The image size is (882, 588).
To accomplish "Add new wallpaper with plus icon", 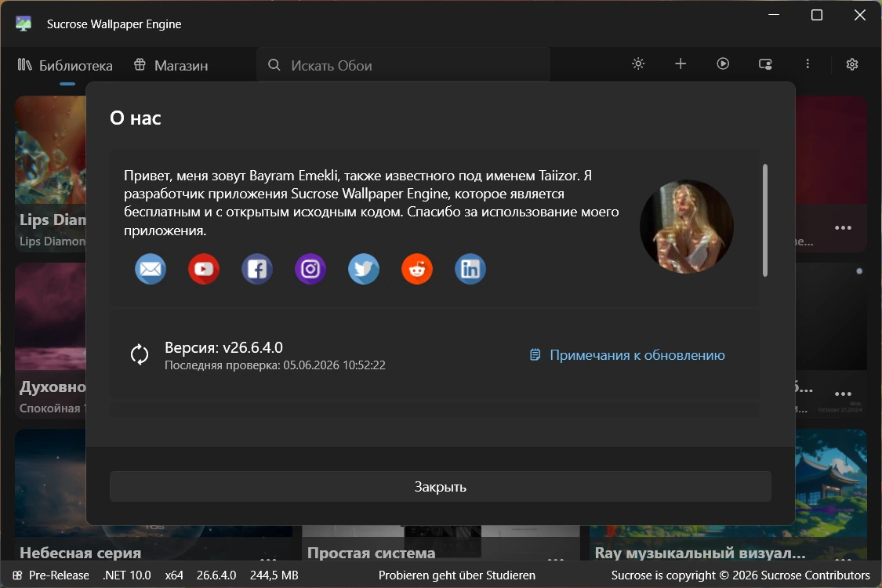I will (681, 64).
